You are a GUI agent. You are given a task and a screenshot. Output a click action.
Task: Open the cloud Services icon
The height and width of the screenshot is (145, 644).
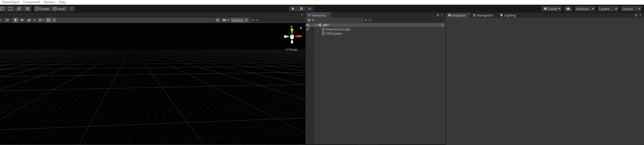coord(568,9)
